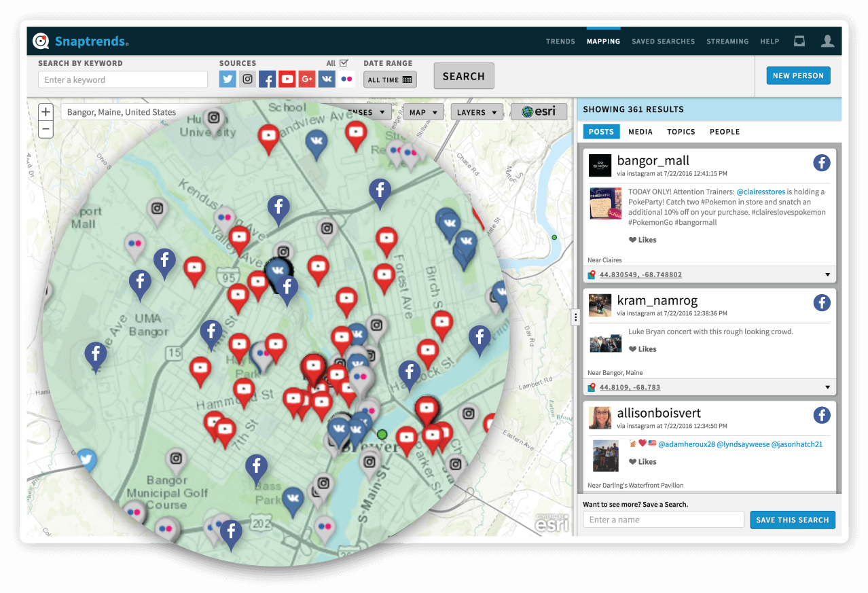The image size is (868, 593).
Task: Toggle the Twitter source icon
Action: click(228, 79)
